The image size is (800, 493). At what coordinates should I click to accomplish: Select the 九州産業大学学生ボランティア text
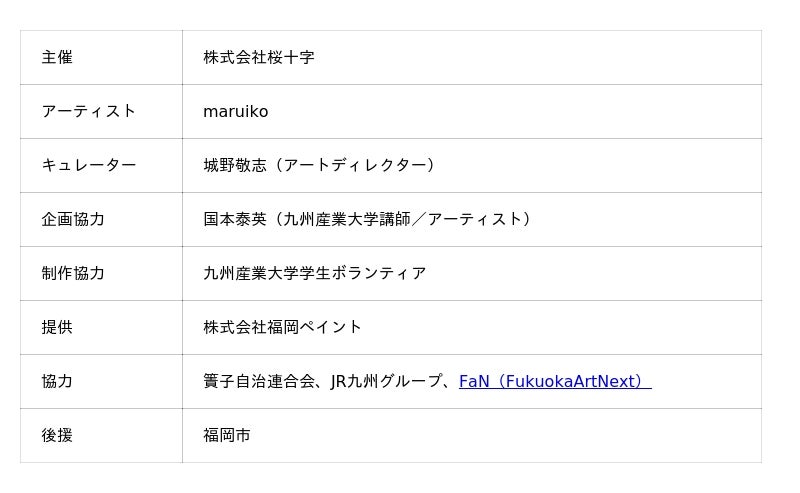[x=315, y=274]
